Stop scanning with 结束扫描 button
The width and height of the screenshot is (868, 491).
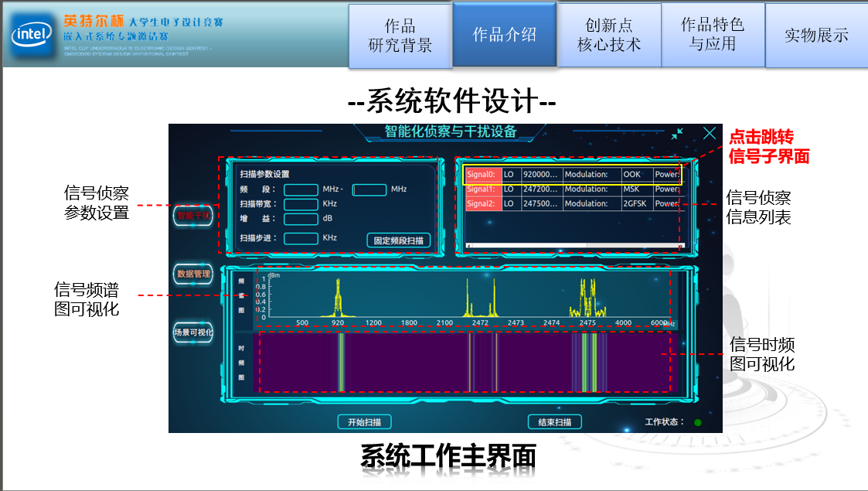click(x=555, y=422)
